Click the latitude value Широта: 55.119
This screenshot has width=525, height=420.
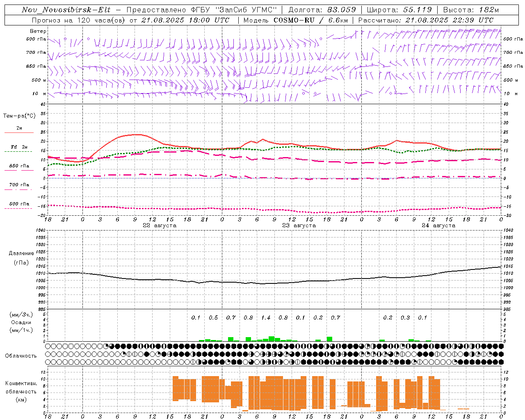399,10
